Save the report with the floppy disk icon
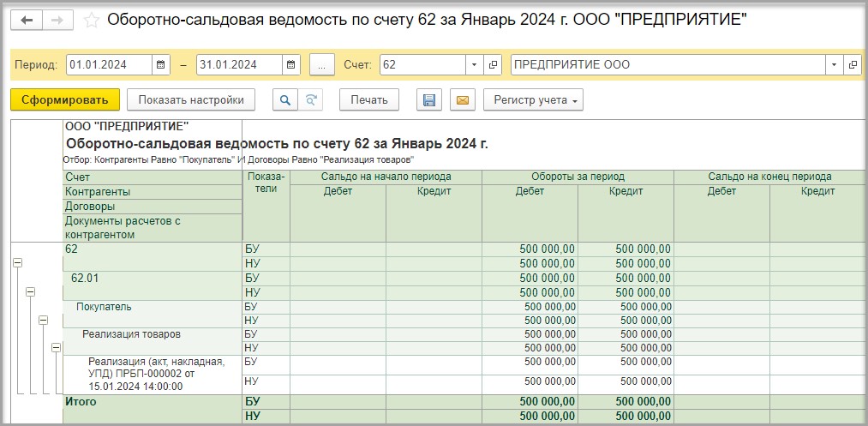Screen dimensions: 868x426 (429, 100)
